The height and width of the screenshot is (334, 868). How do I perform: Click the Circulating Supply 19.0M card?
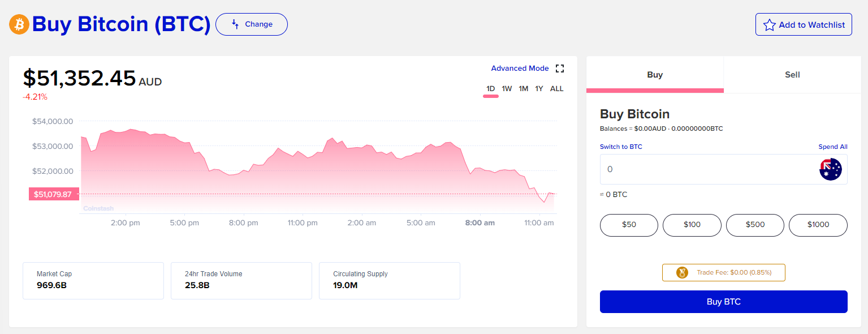[x=390, y=281]
